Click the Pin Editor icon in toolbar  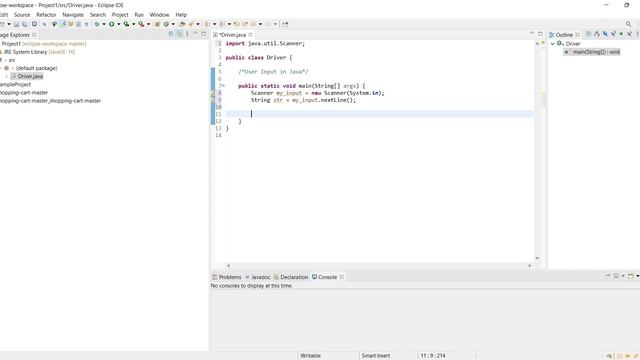click(285, 24)
